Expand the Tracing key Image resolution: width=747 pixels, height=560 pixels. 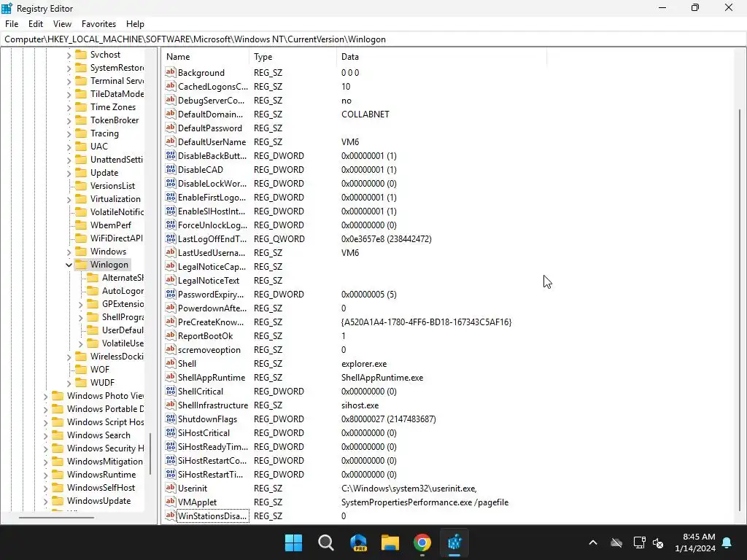tap(69, 133)
